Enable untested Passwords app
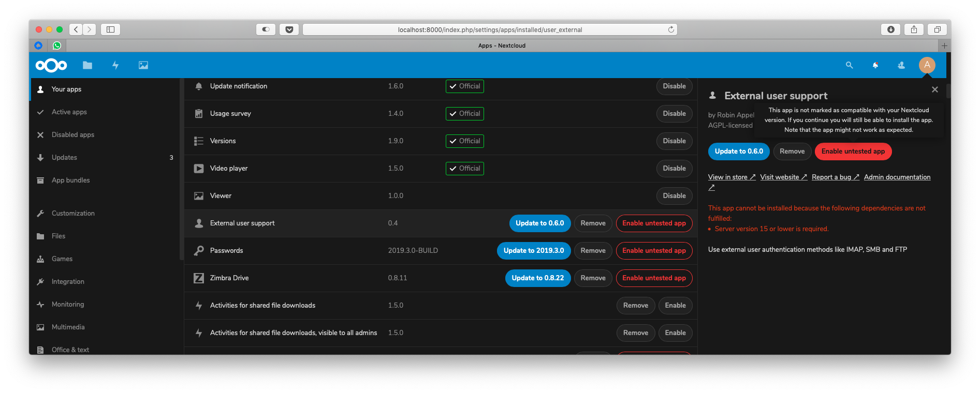Image resolution: width=980 pixels, height=393 pixels. pyautogui.click(x=654, y=251)
